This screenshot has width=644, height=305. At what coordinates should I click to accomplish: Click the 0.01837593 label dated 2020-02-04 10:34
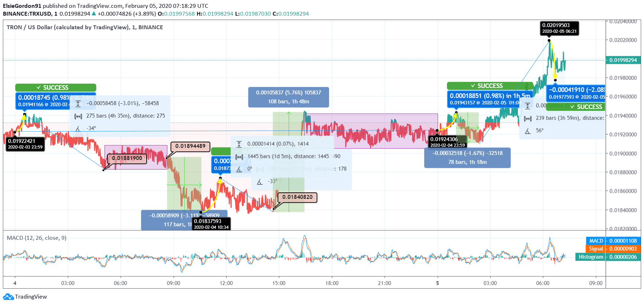coord(211,224)
